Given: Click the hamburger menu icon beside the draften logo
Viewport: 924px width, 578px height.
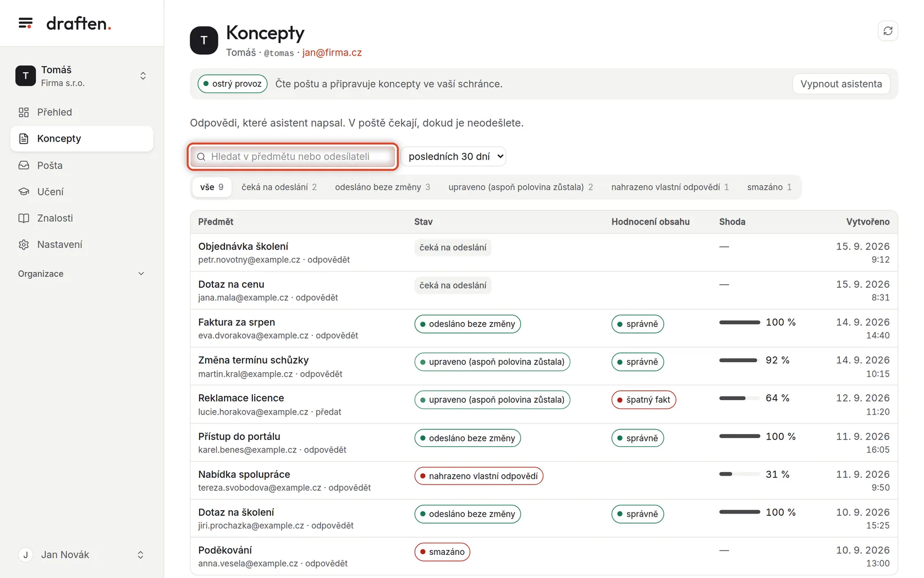Looking at the screenshot, I should click(25, 23).
